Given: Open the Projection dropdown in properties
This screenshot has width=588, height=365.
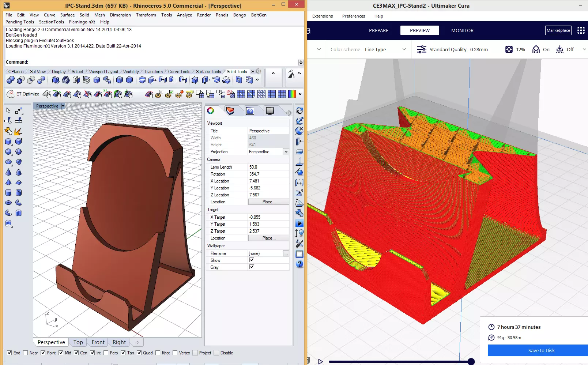Looking at the screenshot, I should [286, 152].
